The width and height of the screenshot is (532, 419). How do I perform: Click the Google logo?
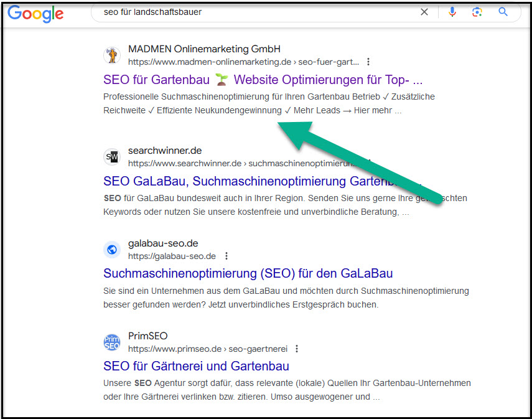(x=35, y=14)
